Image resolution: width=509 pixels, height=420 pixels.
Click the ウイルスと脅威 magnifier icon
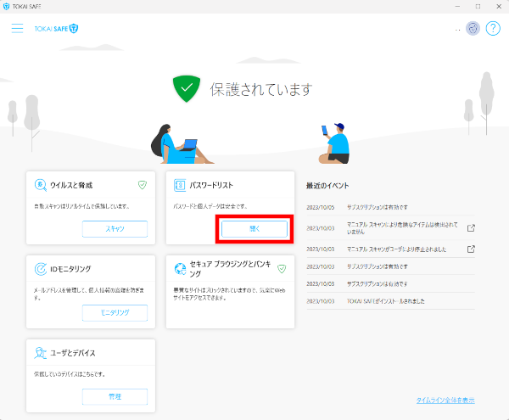point(41,185)
